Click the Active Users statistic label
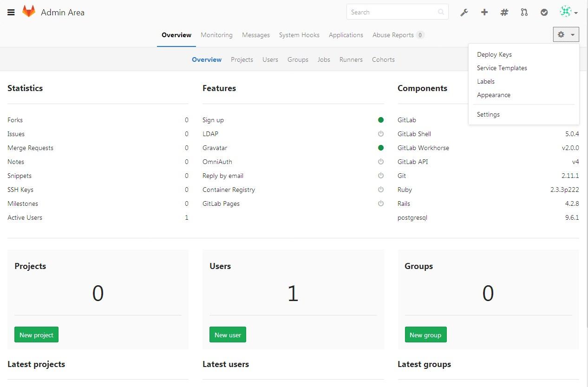588x387 pixels. [x=25, y=217]
